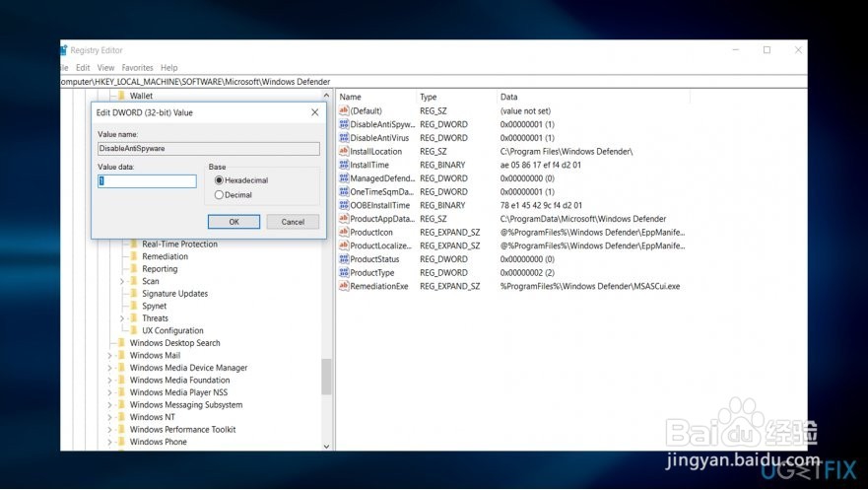Screen dimensions: 868x490
Task: Confirm the DWORD value with OK
Action: (234, 222)
